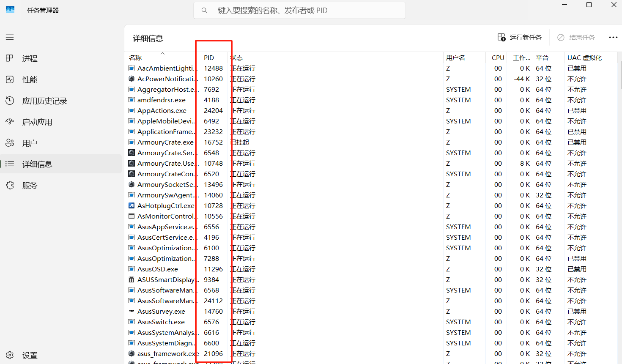622x364 pixels.
Task: Sort by the 状态 column header
Action: [x=237, y=57]
